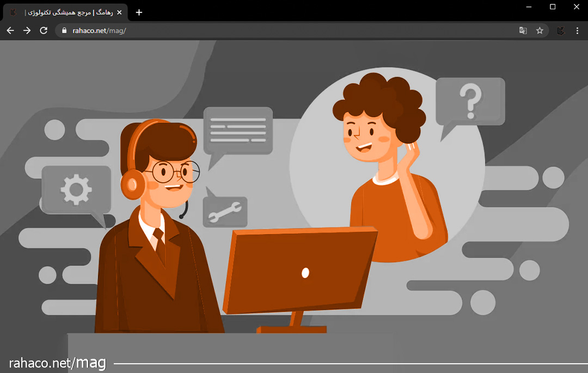Click the extension icon beside the star

(561, 31)
